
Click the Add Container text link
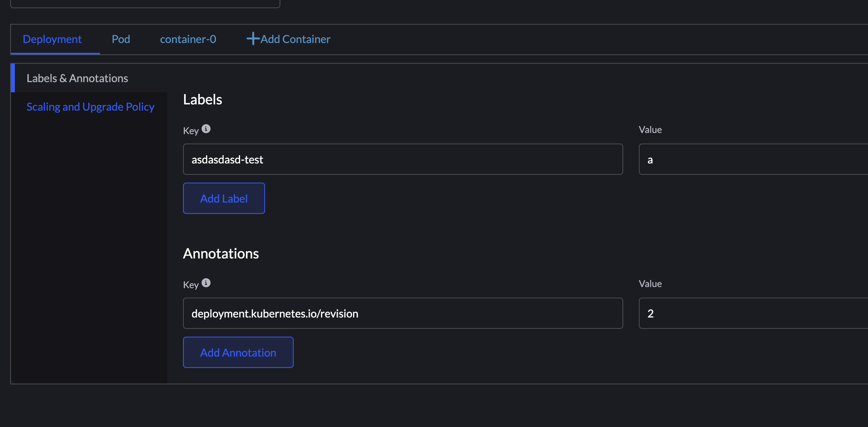(295, 39)
